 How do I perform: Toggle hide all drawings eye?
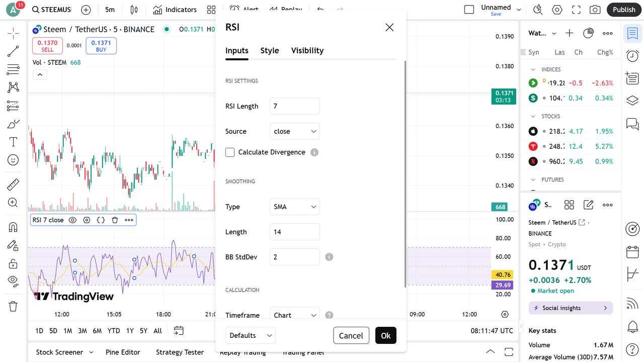pos(13,281)
